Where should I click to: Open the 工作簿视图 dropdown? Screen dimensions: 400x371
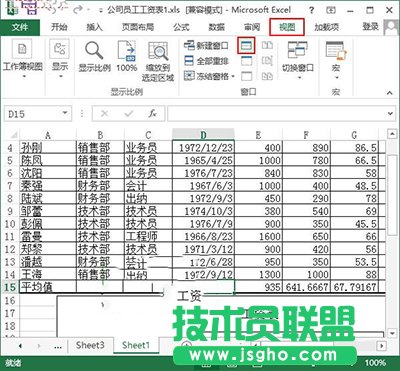tap(23, 60)
